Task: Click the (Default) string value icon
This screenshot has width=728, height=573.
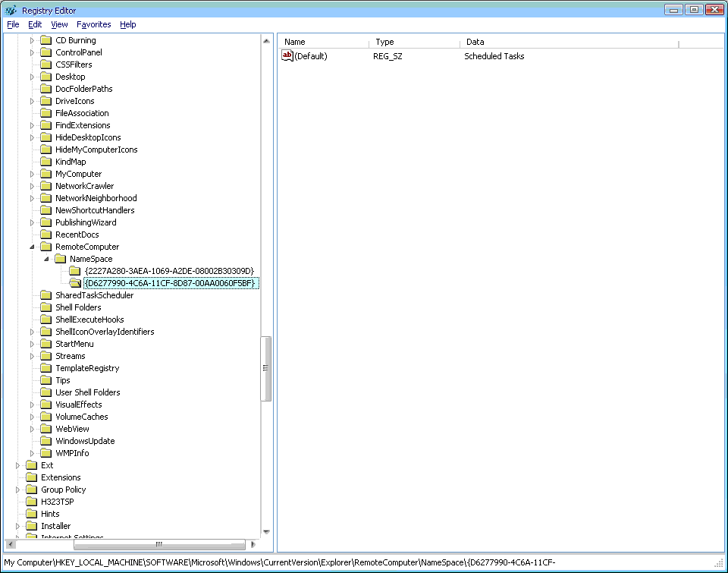Action: (287, 55)
